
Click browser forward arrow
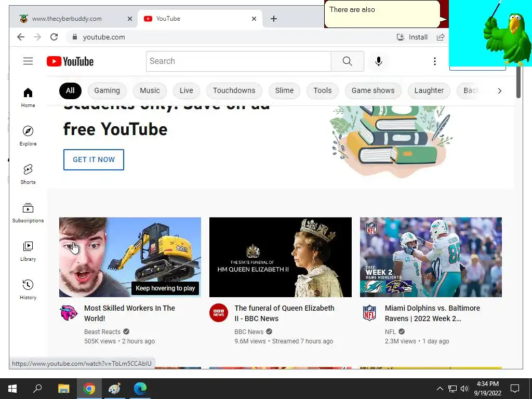click(x=37, y=37)
